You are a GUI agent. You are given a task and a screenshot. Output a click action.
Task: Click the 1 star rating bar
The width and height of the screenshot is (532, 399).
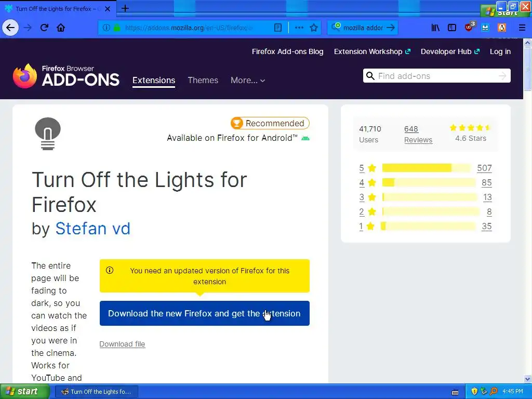(x=428, y=227)
